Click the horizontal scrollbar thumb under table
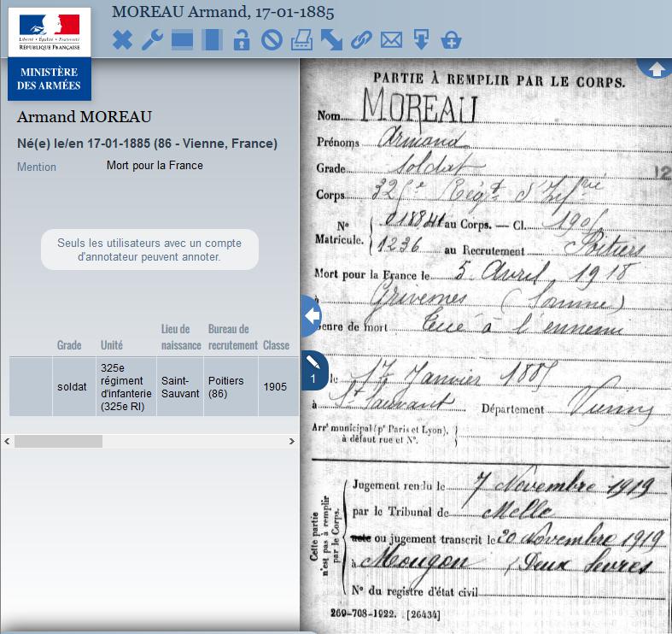Image resolution: width=672 pixels, height=634 pixels. click(58, 441)
